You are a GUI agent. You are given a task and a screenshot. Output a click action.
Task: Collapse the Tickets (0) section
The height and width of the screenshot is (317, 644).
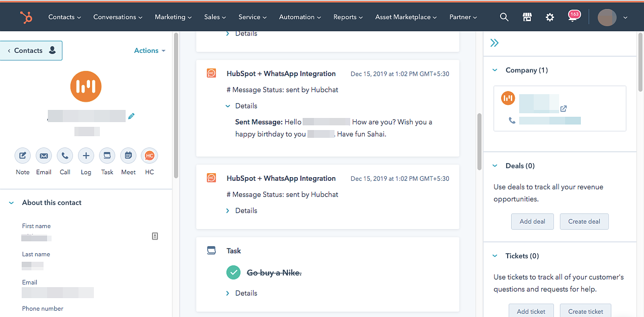click(495, 256)
